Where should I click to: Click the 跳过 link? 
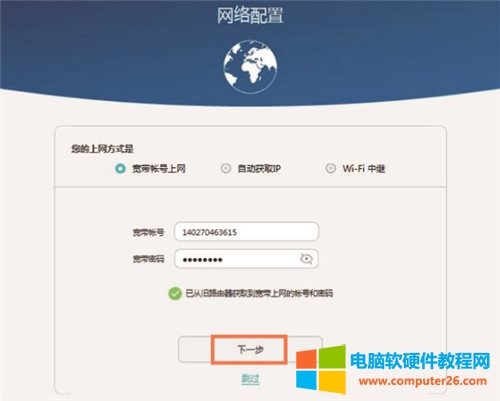[x=250, y=379]
